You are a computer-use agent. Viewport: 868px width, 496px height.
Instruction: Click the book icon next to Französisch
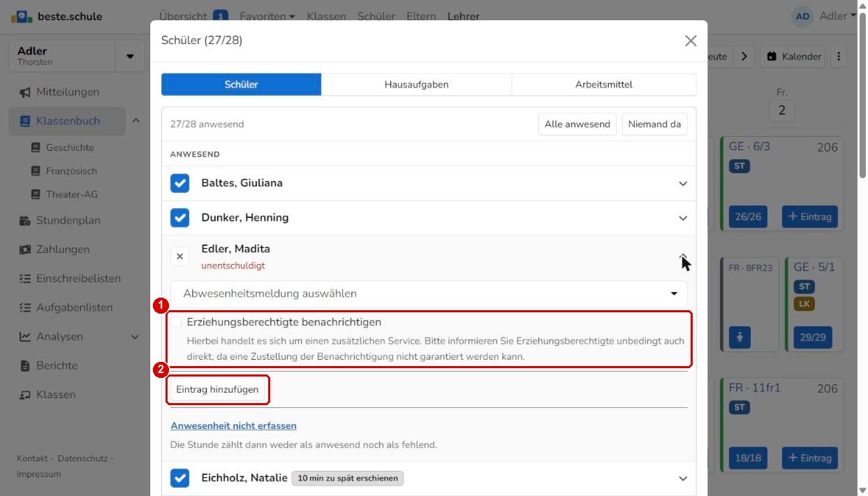coord(36,171)
